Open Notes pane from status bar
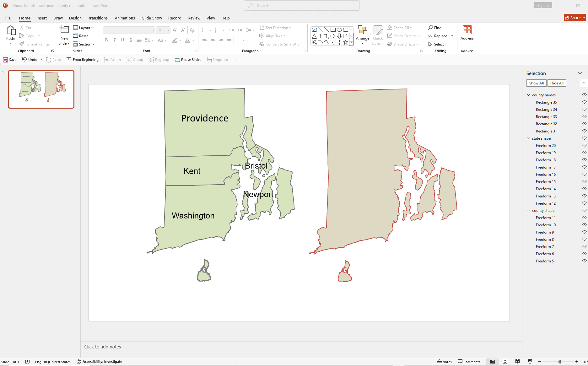Viewport: 588px width, 366px height. [444, 362]
